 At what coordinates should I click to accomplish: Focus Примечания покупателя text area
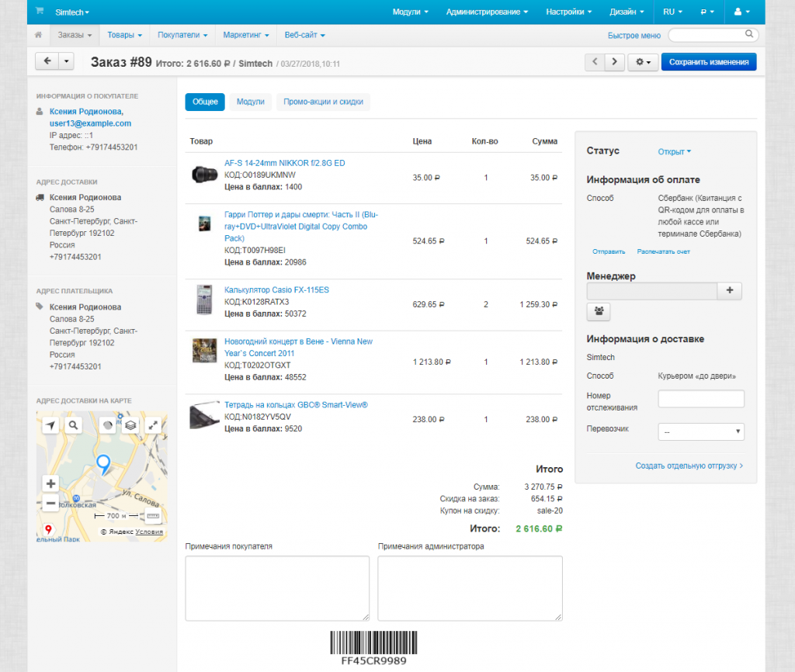coord(277,588)
